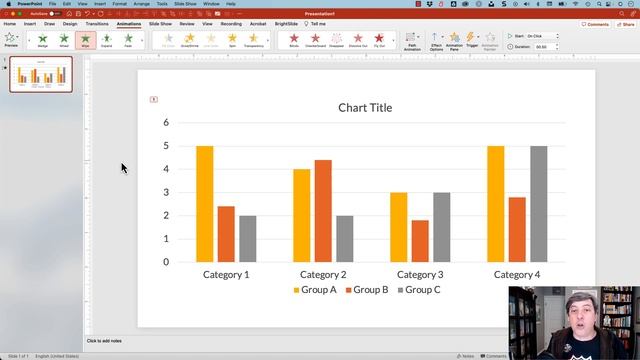
Task: Search in presentation using magnifier icon
Action: (622, 13)
